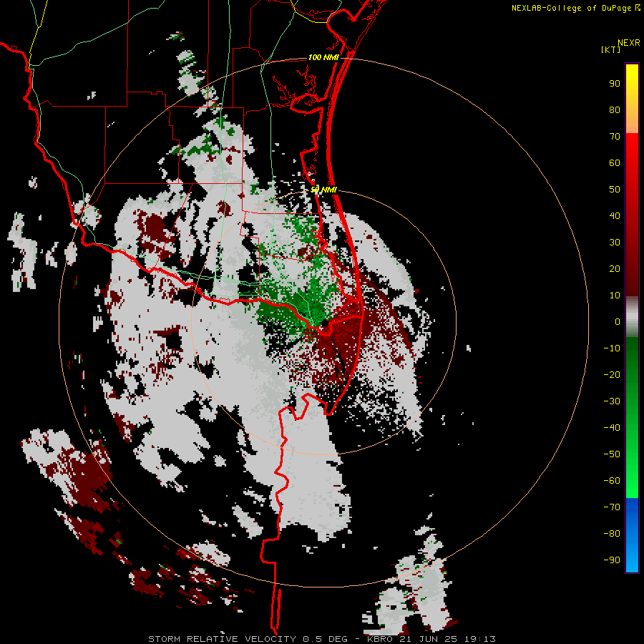Select the -30 knot scale label
This screenshot has height=644, width=644.
pyautogui.click(x=612, y=401)
